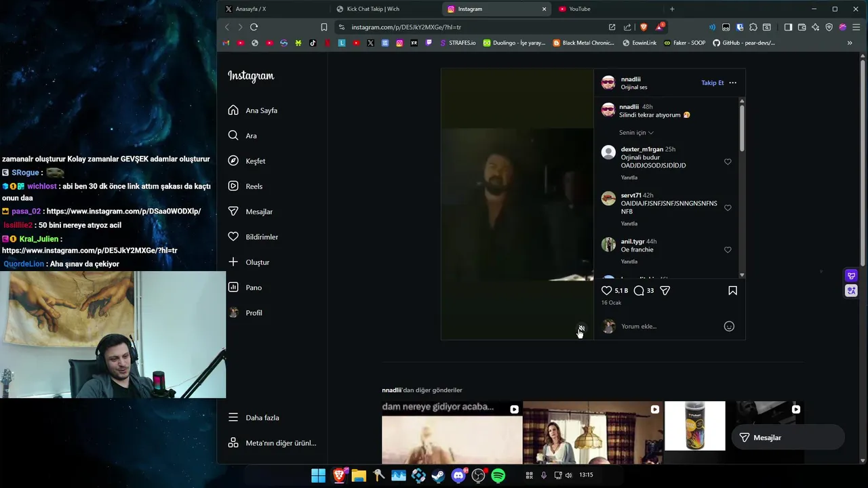Reload the page
868x488 pixels.
tap(254, 27)
